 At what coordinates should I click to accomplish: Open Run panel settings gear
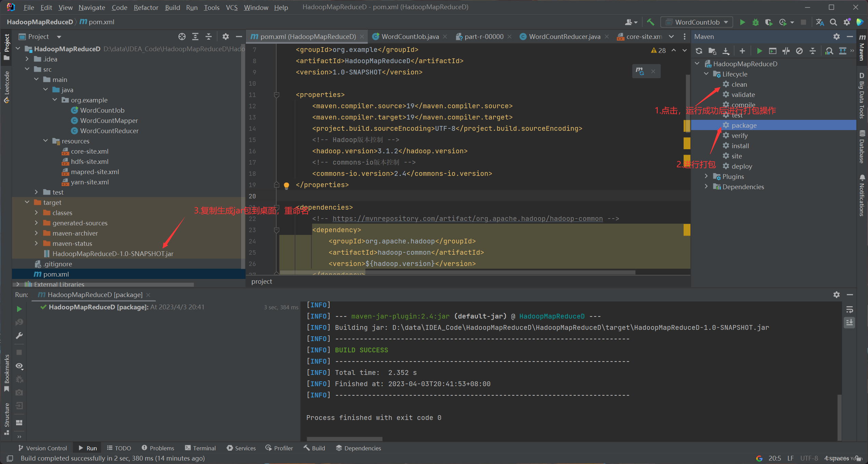[x=836, y=295]
